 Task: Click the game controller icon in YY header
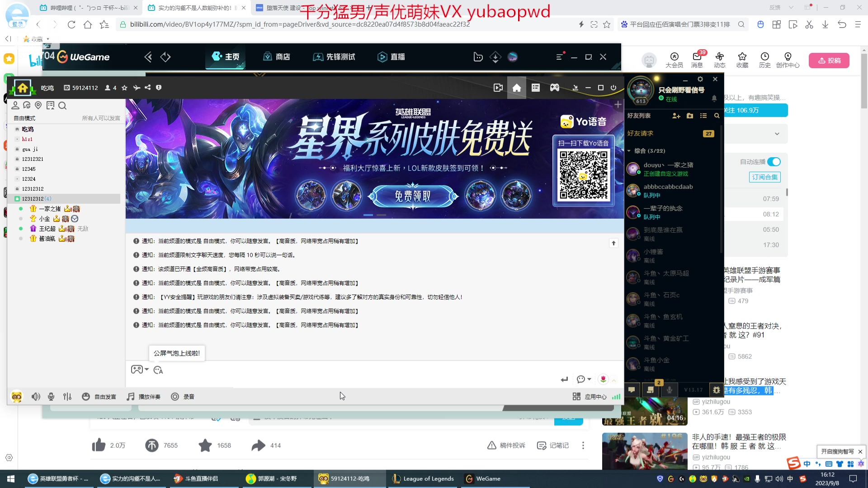click(555, 88)
